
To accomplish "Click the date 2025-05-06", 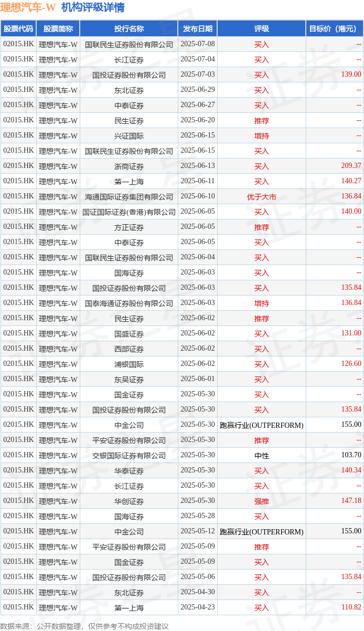I will point(198,577).
